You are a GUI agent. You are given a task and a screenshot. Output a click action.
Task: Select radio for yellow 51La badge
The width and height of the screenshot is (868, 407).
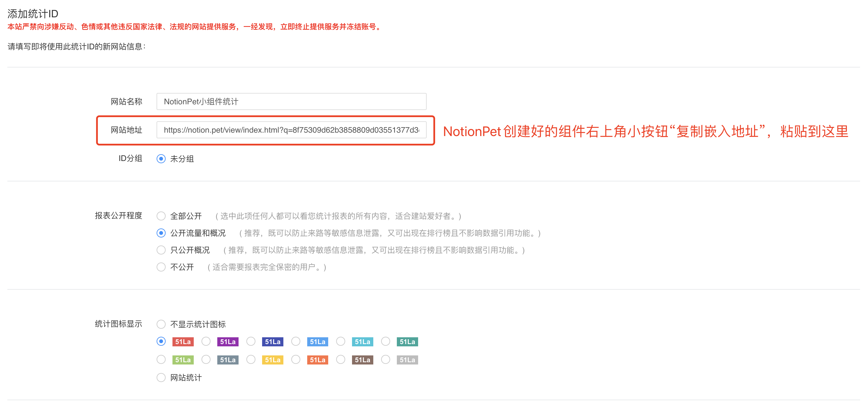click(x=251, y=360)
